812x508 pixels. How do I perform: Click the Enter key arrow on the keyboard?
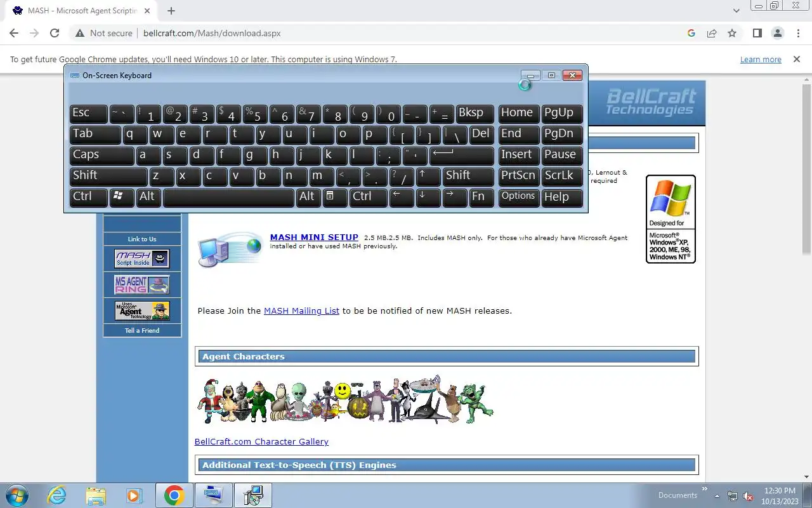point(462,156)
